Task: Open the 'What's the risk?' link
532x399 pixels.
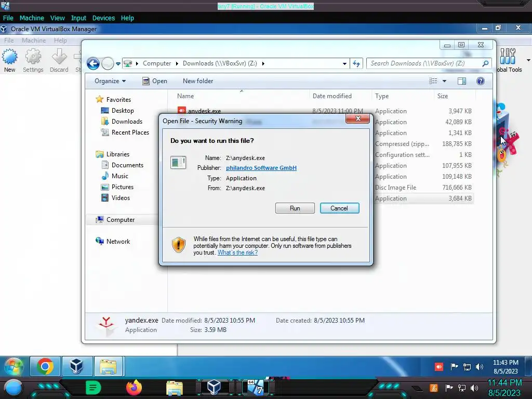Action: point(237,252)
